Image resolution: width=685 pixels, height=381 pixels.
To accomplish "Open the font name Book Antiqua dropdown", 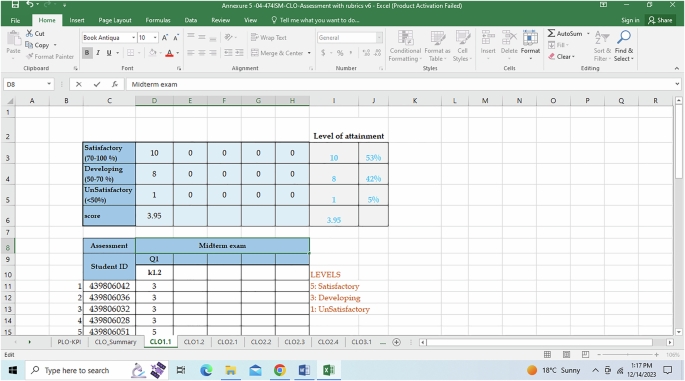I will (133, 38).
